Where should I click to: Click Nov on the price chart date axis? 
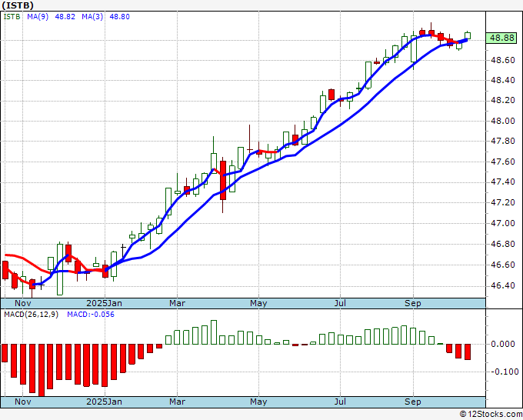pos(22,303)
